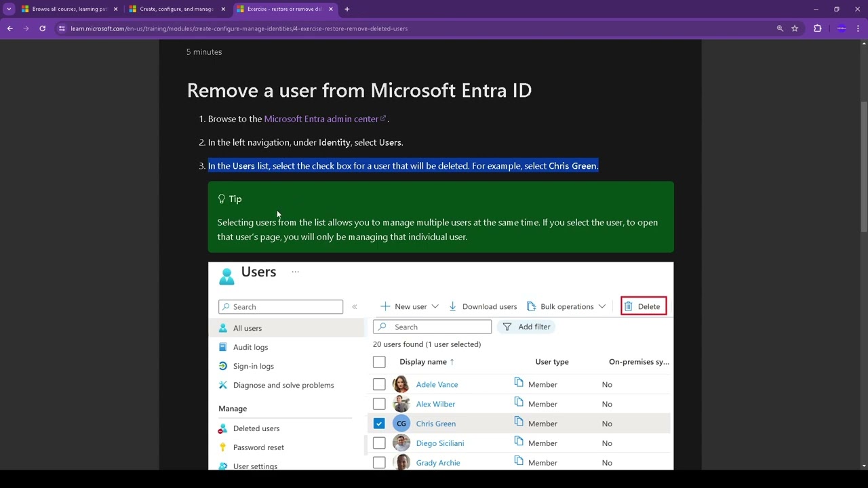Screen dimensions: 868x488
Task: Click the Add filter button
Action: (x=527, y=327)
